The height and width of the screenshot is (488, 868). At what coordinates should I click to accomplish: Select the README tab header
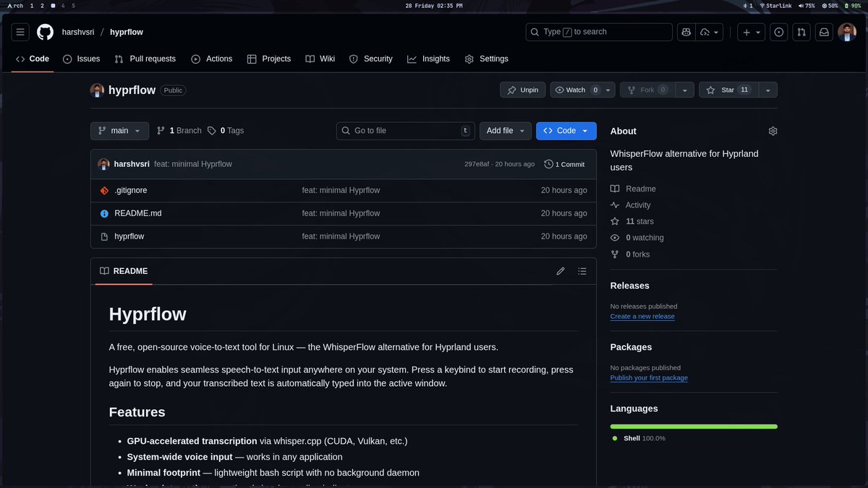(x=124, y=271)
